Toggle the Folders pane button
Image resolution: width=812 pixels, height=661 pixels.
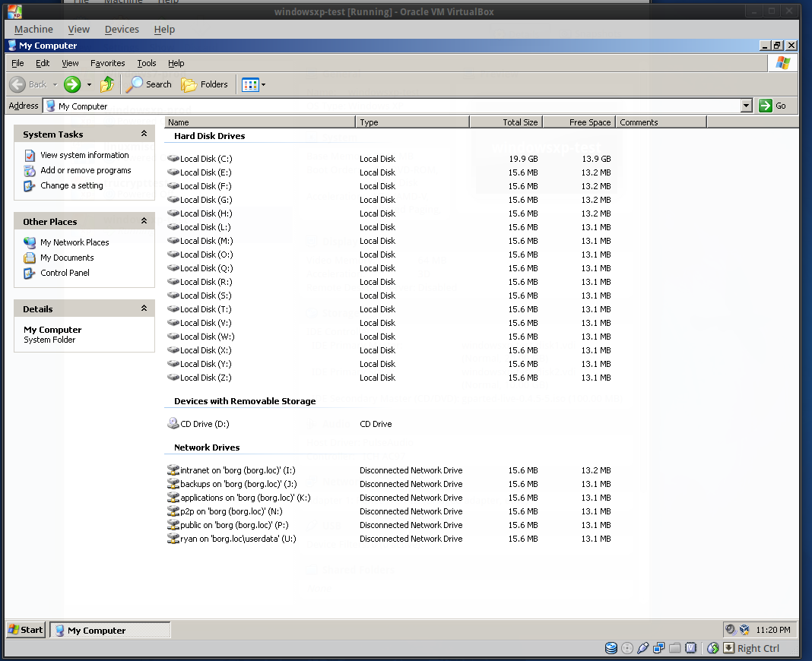click(x=205, y=84)
